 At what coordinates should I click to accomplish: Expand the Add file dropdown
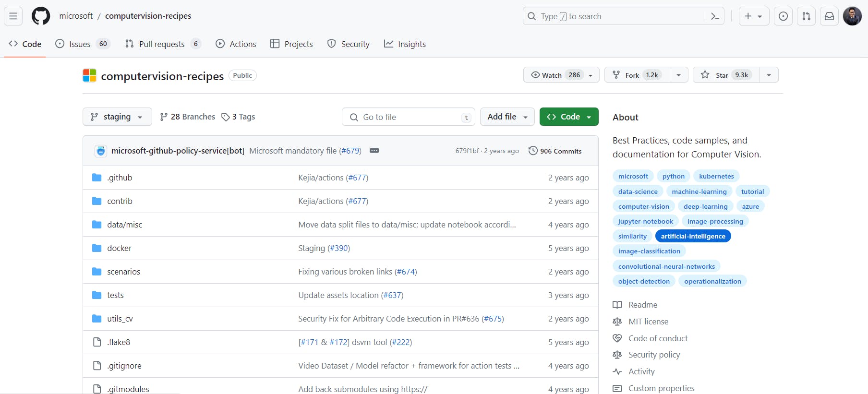point(507,117)
